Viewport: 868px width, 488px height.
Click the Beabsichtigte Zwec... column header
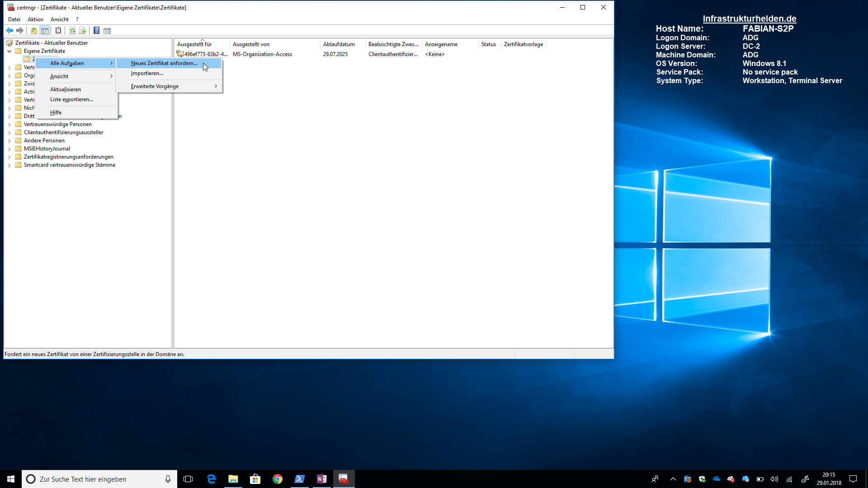pyautogui.click(x=393, y=44)
